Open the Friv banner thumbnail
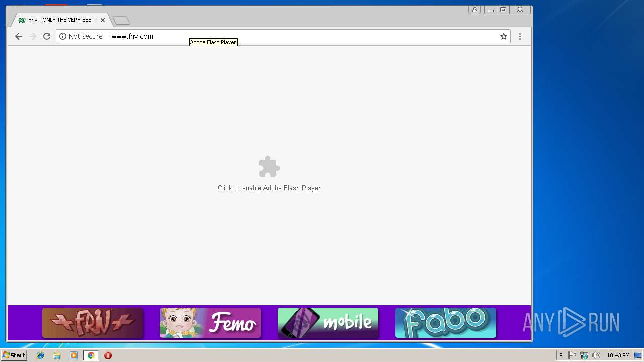644x362 pixels. coord(93,323)
